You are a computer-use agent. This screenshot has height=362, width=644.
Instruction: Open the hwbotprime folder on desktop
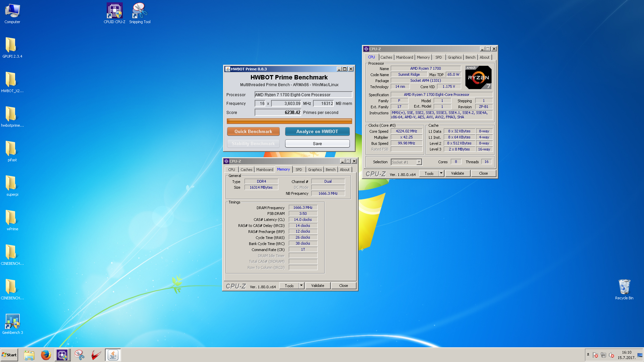[x=12, y=117]
